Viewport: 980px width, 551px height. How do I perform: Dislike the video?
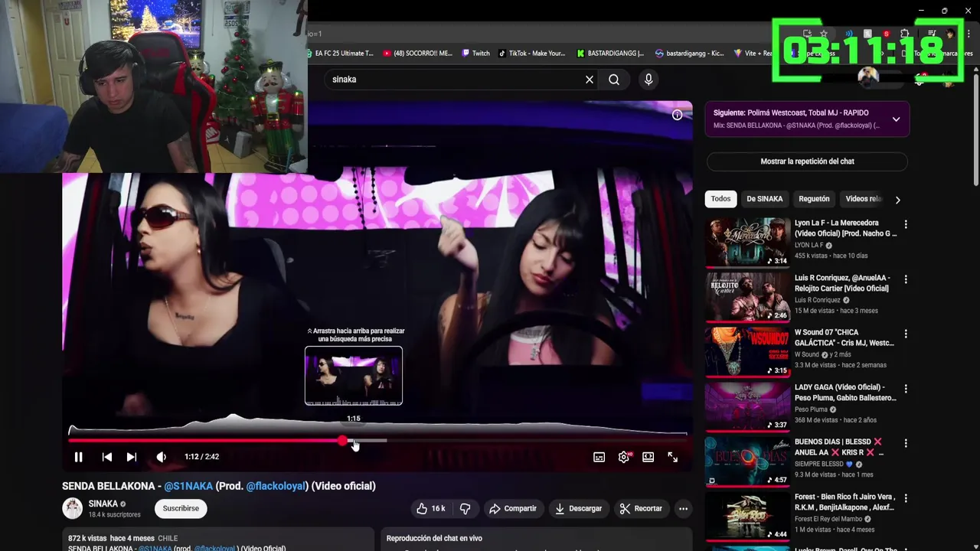click(x=465, y=508)
